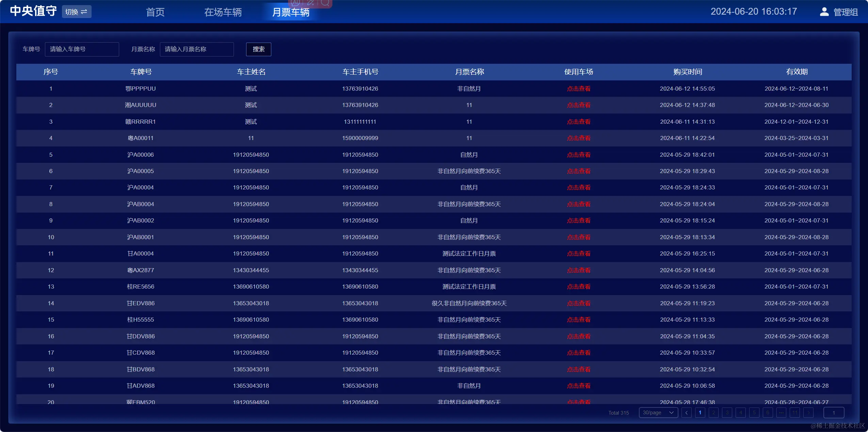The height and width of the screenshot is (432, 868).
Task: Jump to last page 11
Action: pyautogui.click(x=794, y=413)
